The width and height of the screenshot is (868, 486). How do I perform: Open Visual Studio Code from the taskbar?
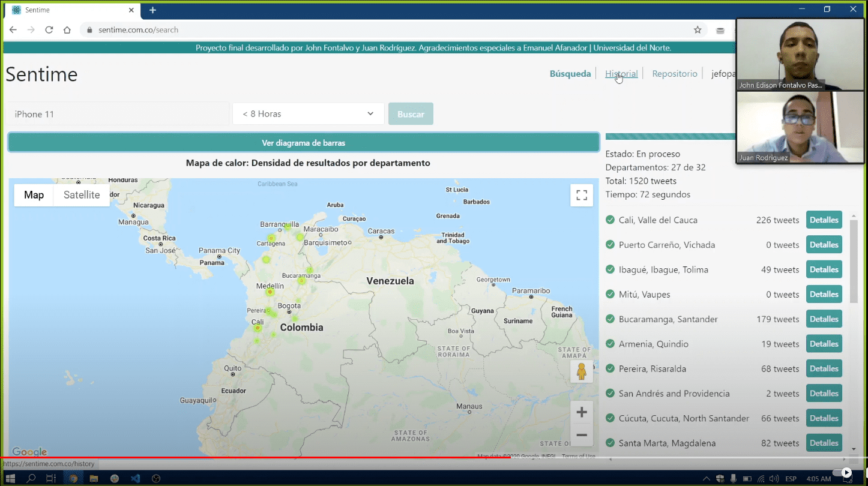135,478
